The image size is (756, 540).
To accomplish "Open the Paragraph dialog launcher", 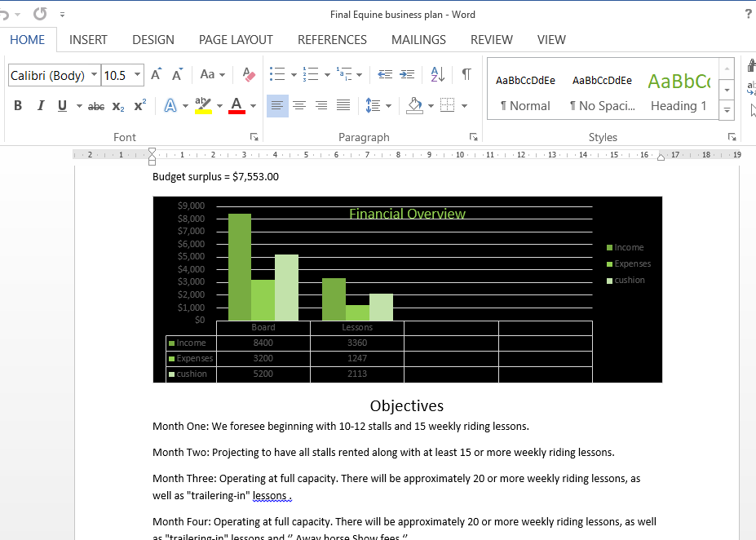I will (474, 137).
